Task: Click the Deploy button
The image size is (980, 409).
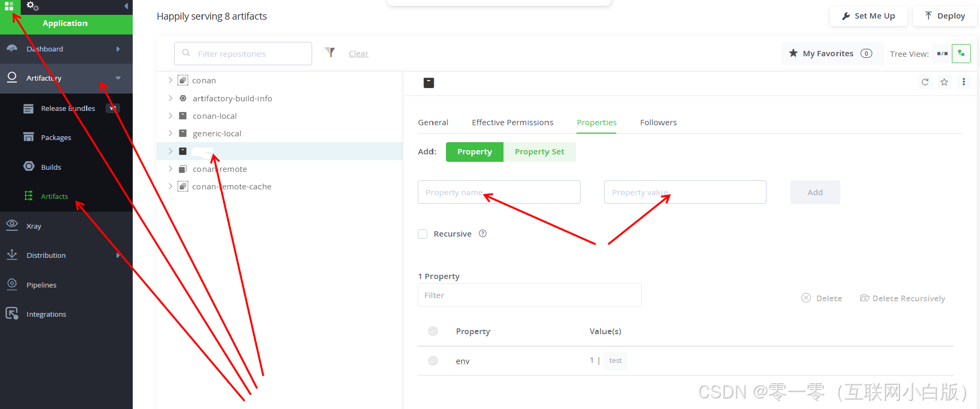Action: 945,16
